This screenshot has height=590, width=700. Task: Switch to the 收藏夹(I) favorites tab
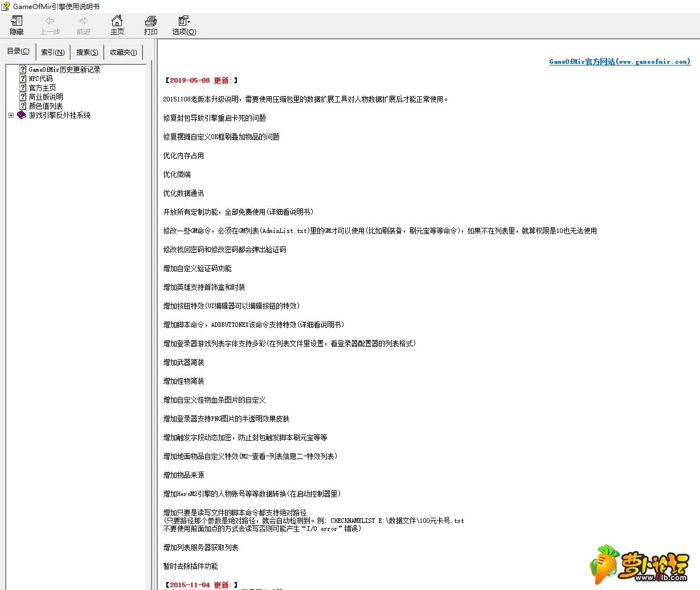[x=124, y=52]
